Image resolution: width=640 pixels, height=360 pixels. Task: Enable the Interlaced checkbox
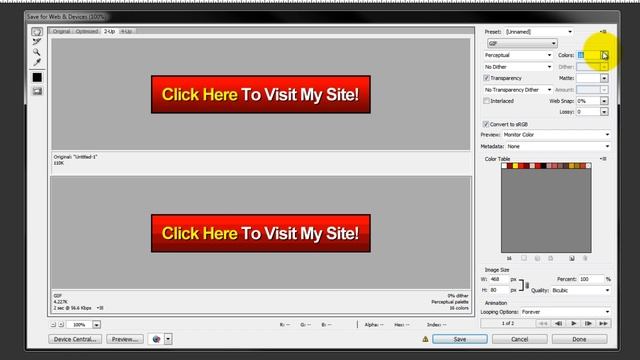coord(486,101)
